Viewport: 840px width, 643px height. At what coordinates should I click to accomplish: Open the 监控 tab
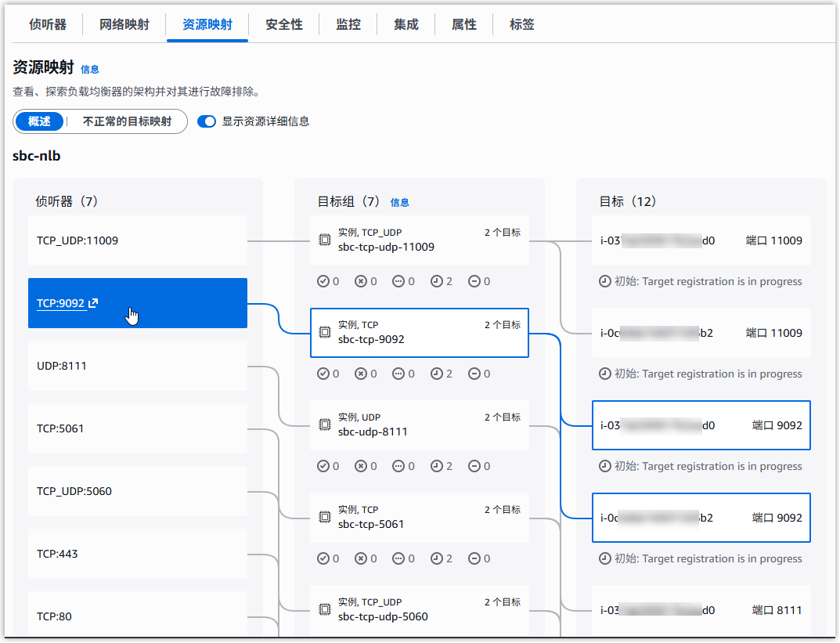pos(348,24)
